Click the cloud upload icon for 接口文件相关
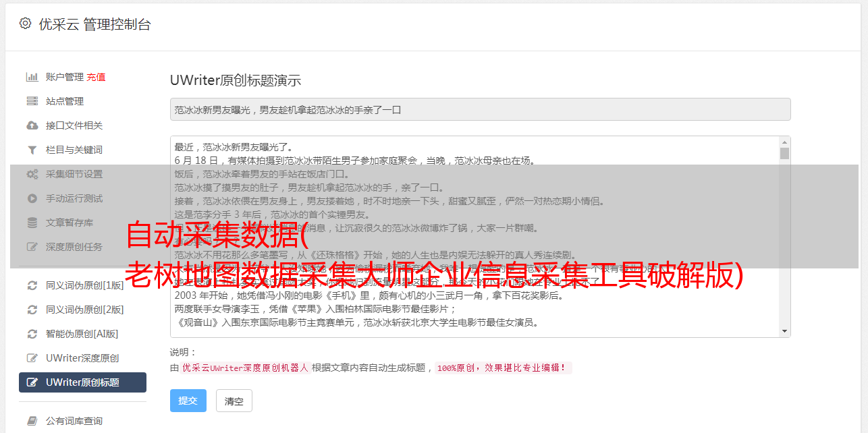This screenshot has height=433, width=868. (x=32, y=125)
